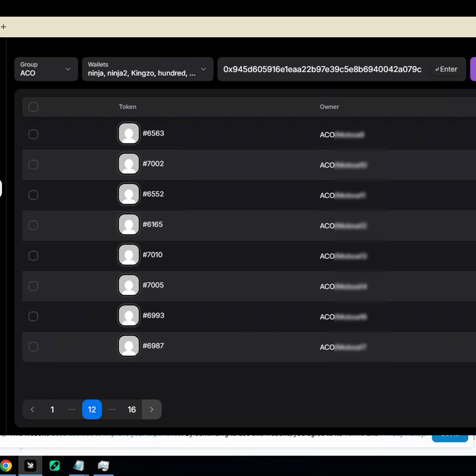Click the avatar thumbnail for token #6165
Screen dimensions: 476x476
click(x=129, y=225)
